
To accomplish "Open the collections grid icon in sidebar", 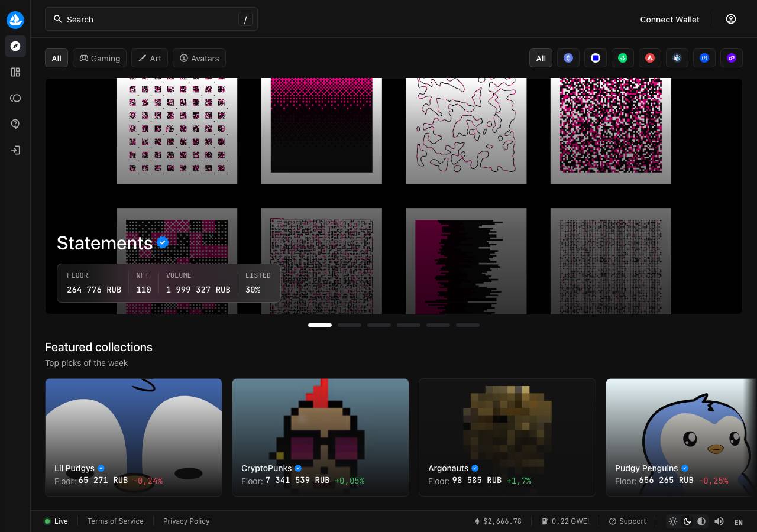I will pyautogui.click(x=15, y=72).
